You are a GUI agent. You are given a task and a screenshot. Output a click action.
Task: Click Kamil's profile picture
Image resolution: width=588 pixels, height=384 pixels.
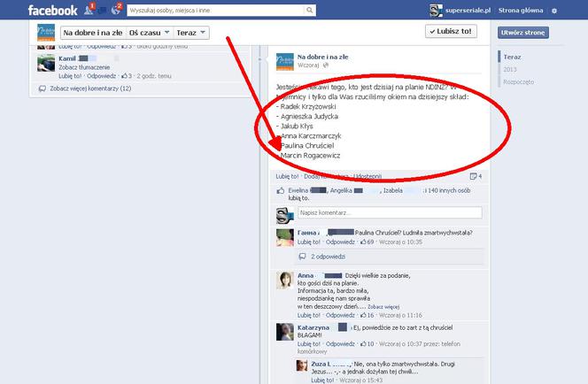tap(46, 63)
